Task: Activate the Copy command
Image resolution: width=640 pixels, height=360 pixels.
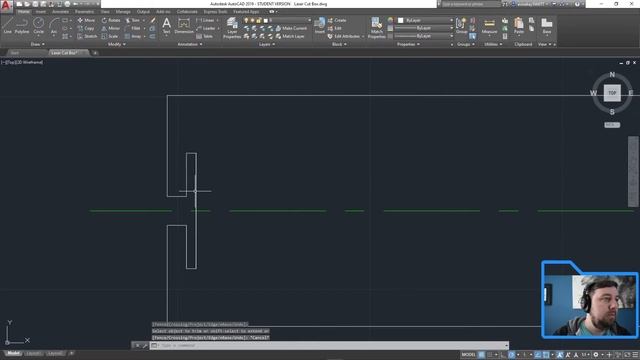Action: click(86, 28)
